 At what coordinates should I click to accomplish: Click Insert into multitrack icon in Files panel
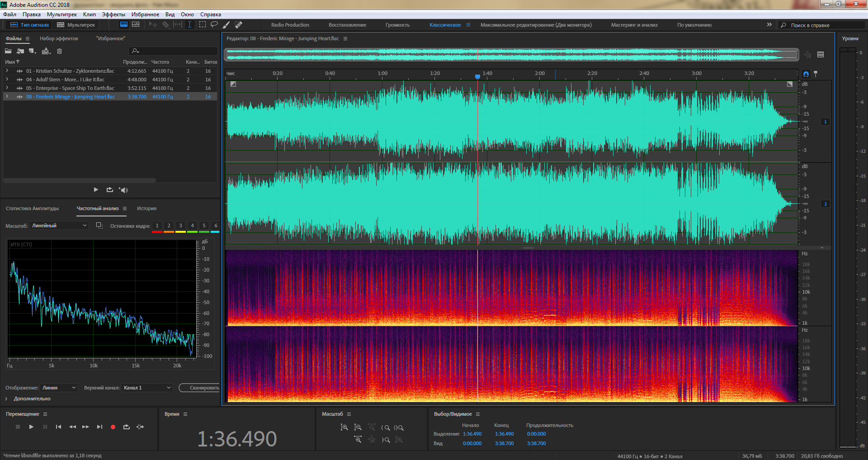point(46,51)
